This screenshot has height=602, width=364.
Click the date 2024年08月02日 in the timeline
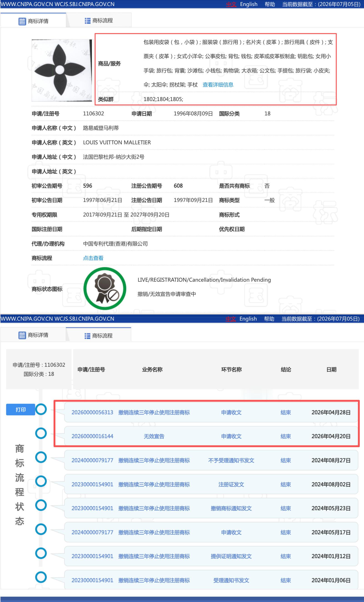click(331, 484)
